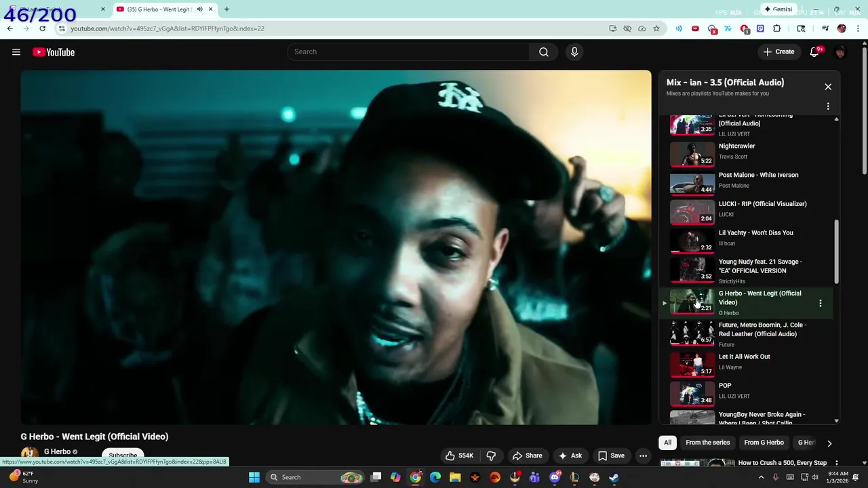868x488 pixels.
Task: Save the video to a playlist
Action: point(610,455)
